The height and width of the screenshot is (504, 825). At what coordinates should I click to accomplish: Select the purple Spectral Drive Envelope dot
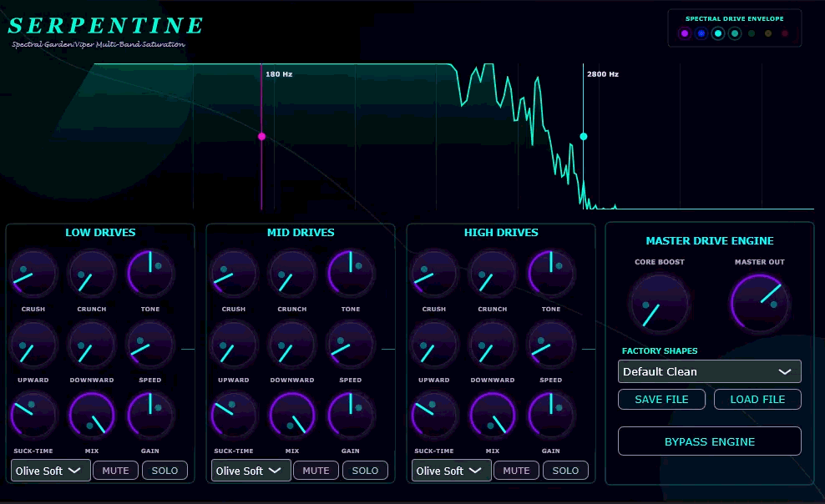[685, 33]
